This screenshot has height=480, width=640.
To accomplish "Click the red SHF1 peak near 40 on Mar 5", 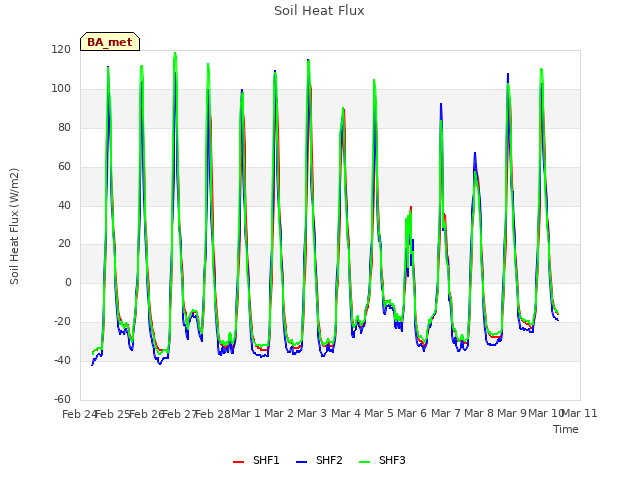I will point(411,207).
